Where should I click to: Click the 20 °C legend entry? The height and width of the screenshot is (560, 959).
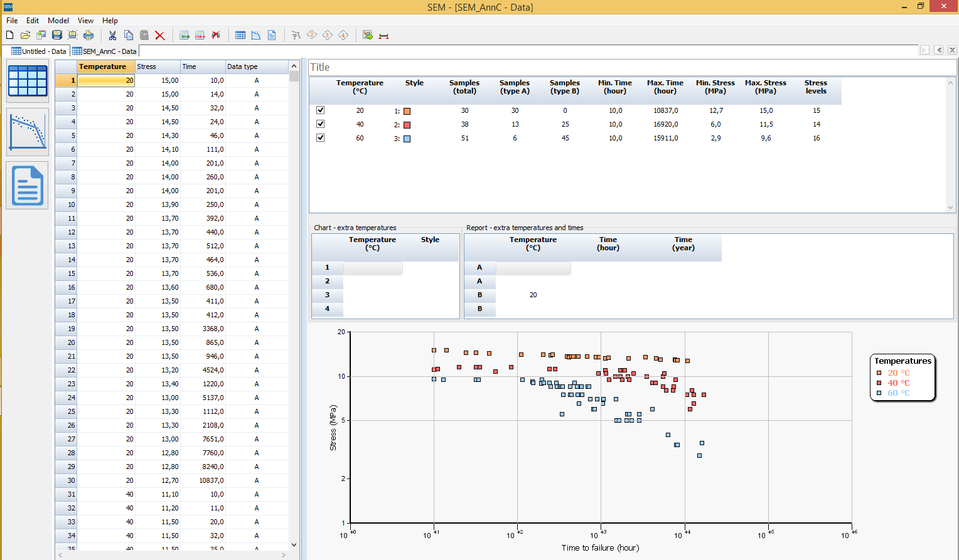click(898, 372)
